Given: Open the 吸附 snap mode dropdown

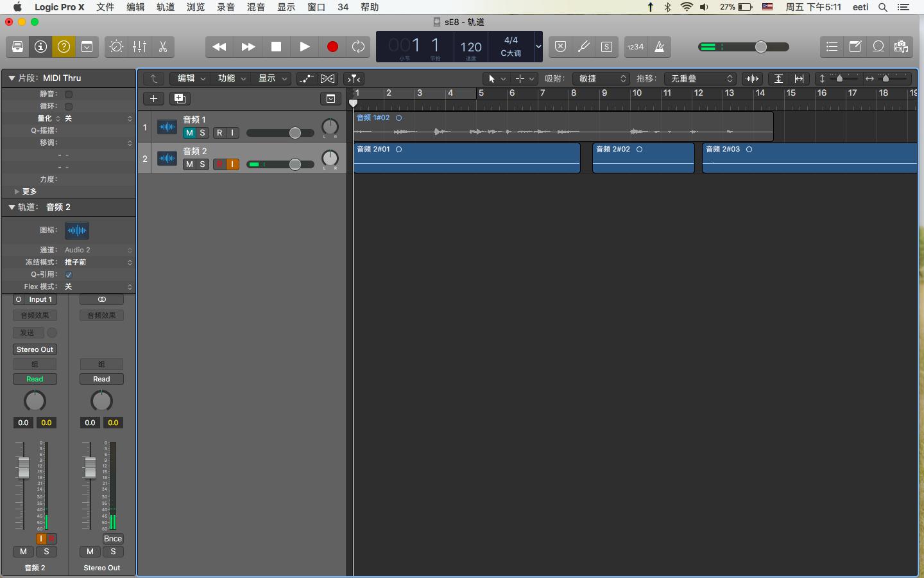Looking at the screenshot, I should tap(601, 78).
